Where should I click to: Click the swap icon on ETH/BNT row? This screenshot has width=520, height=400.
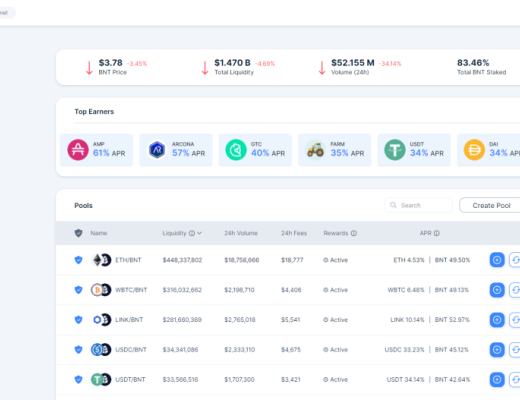pos(515,260)
